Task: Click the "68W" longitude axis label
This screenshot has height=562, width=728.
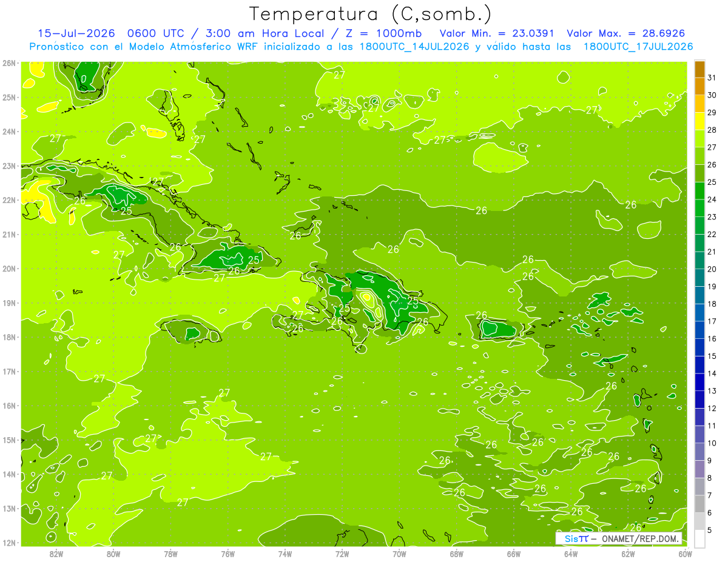Action: (x=457, y=554)
